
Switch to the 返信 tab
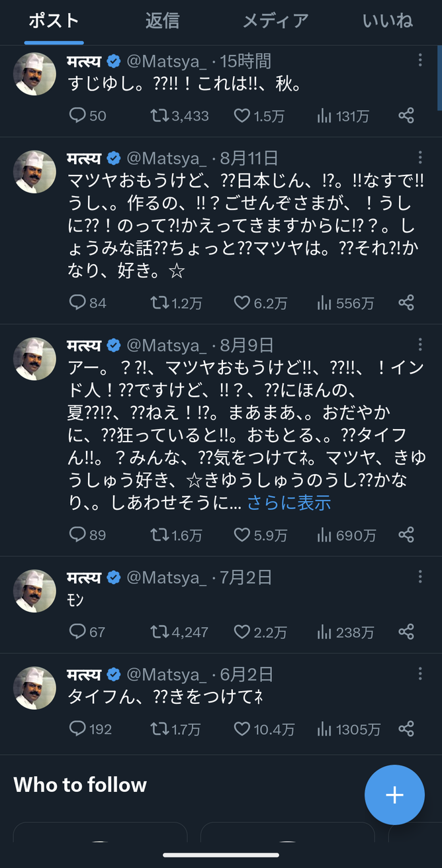[162, 21]
